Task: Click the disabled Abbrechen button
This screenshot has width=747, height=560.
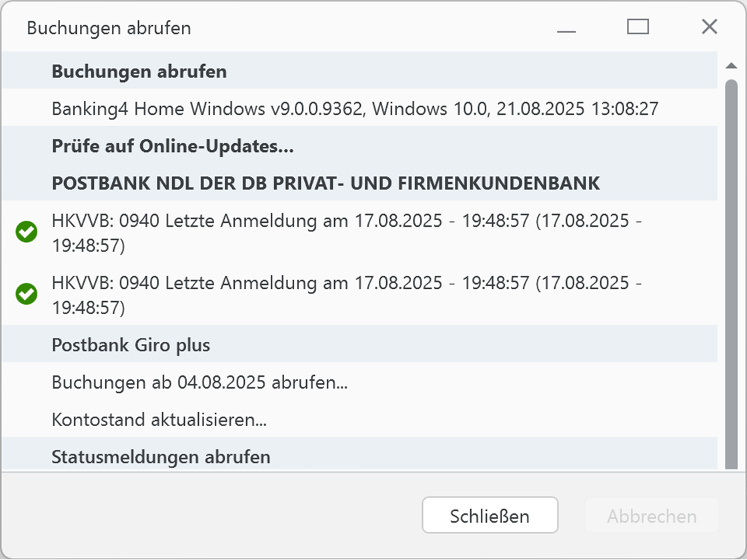Action: click(651, 515)
